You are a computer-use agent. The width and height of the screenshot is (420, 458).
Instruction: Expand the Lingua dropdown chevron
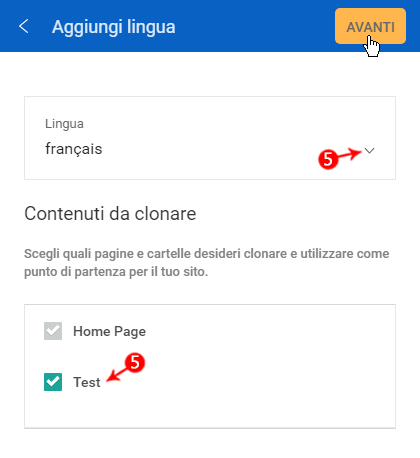369,151
